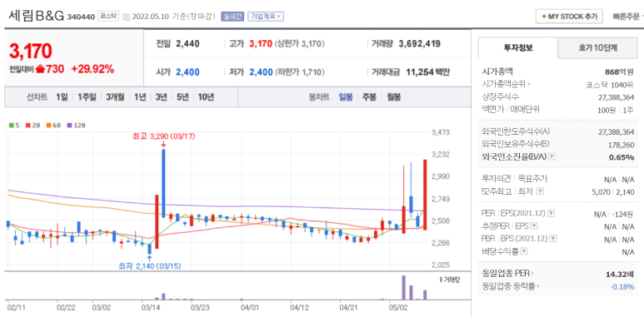Open the 동일업종 등락률 link

[x=510, y=286]
